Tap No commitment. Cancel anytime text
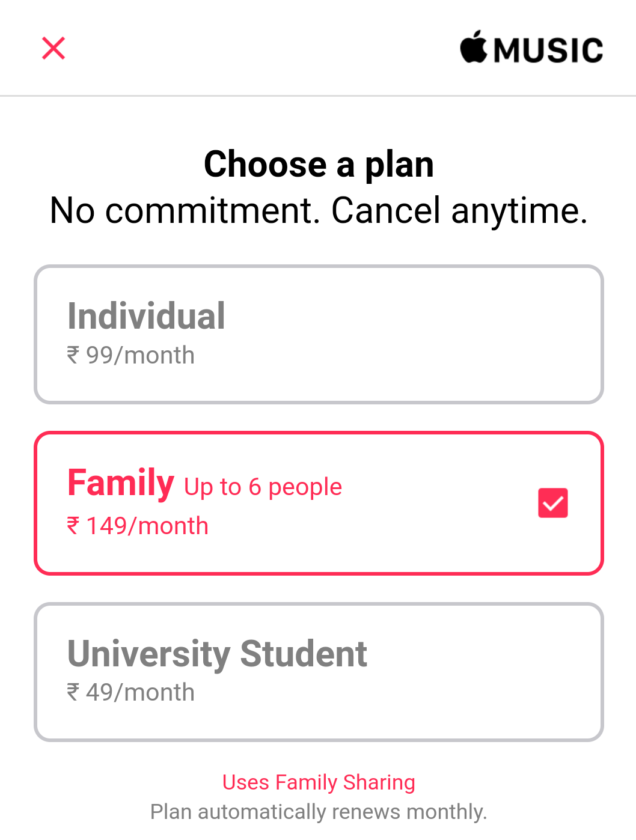The image size is (636, 840). click(x=319, y=211)
